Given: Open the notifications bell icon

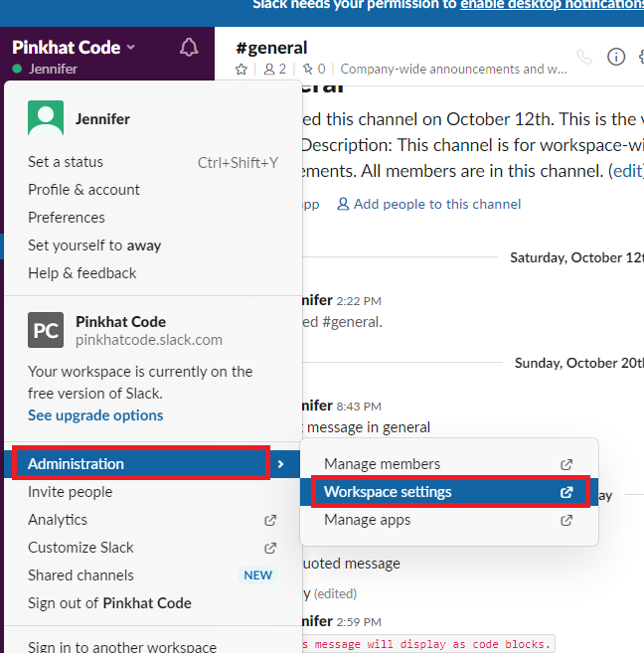Looking at the screenshot, I should coord(189,48).
